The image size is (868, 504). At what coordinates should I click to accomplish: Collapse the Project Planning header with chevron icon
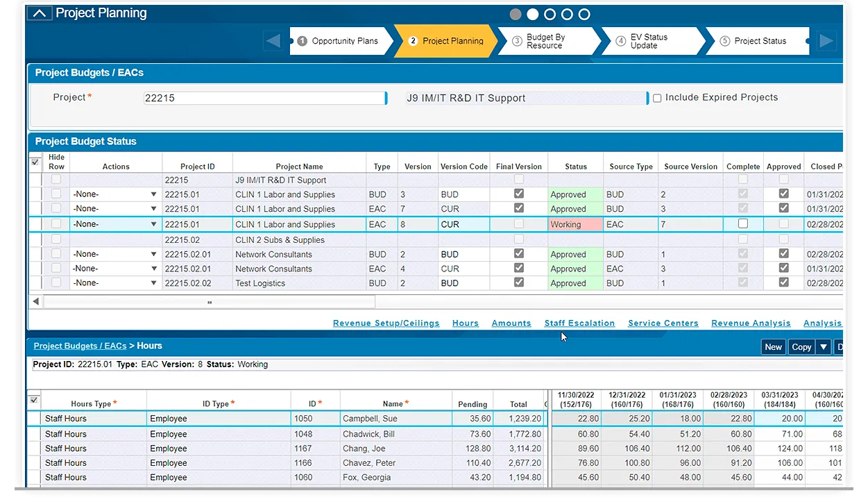(40, 13)
